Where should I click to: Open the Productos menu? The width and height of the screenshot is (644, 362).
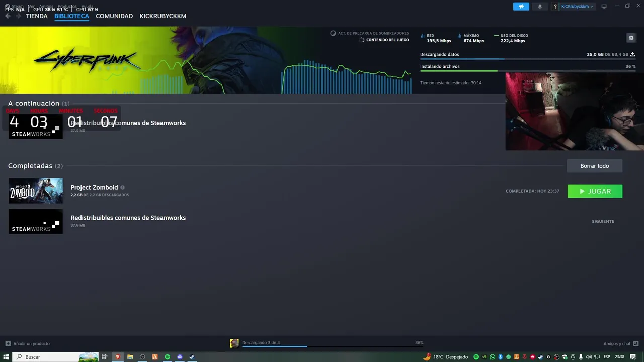(67, 6)
